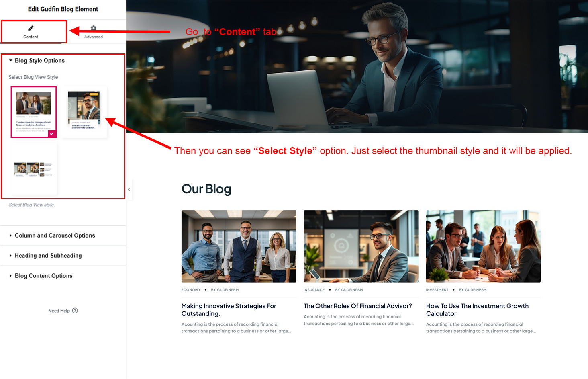Open the Content tab label
This screenshot has width=588, height=379.
click(x=31, y=37)
